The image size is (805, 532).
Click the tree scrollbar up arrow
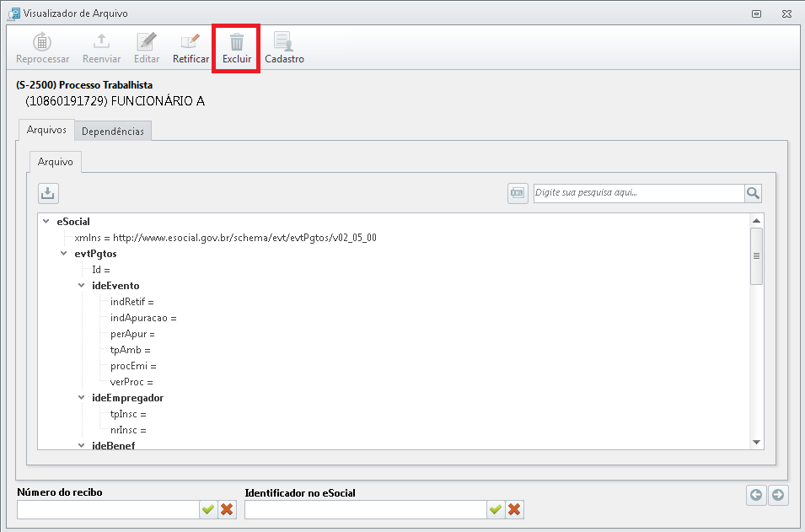tap(756, 221)
